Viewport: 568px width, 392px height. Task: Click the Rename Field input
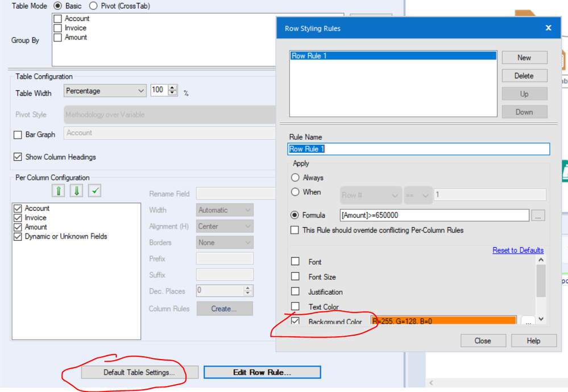[236, 193]
